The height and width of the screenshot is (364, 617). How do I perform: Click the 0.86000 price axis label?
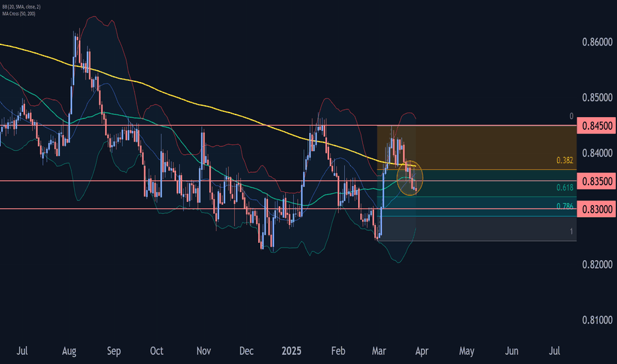pos(597,42)
